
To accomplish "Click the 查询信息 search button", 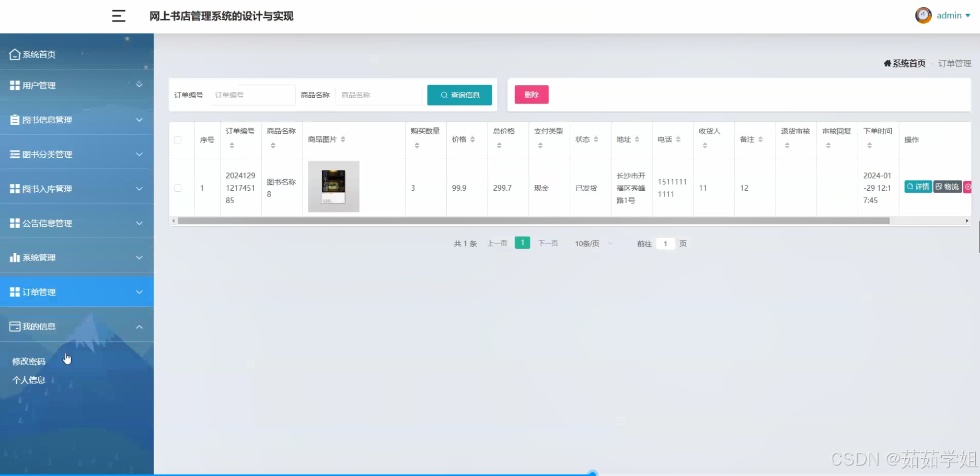I will pos(459,95).
